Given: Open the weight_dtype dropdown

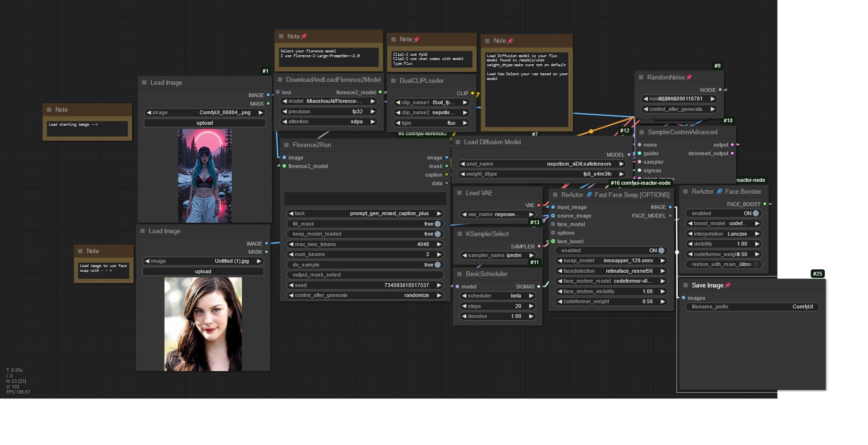Looking at the screenshot, I should coord(542,174).
